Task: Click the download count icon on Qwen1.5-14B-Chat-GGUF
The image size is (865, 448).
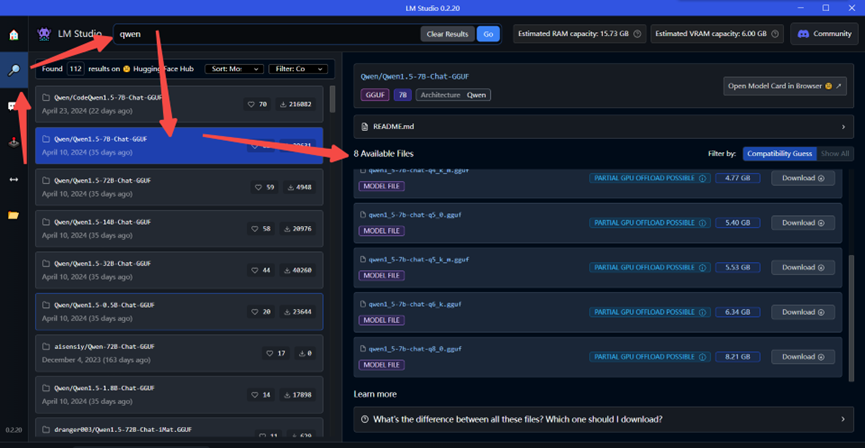Action: pos(286,228)
